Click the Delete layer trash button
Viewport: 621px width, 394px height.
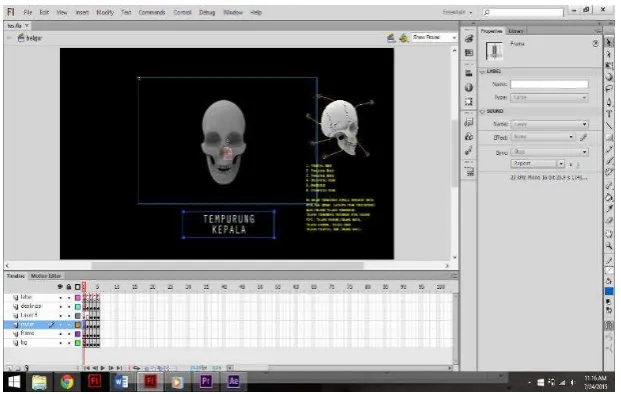26,368
